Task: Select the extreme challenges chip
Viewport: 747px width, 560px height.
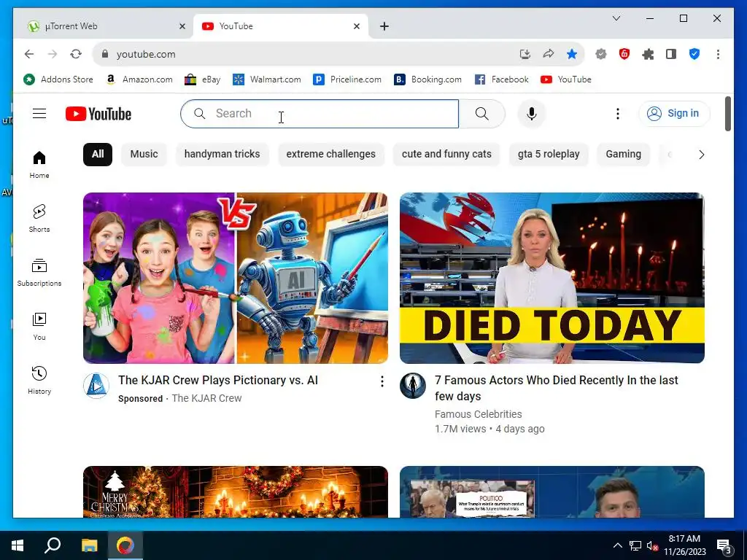Action: (330, 155)
